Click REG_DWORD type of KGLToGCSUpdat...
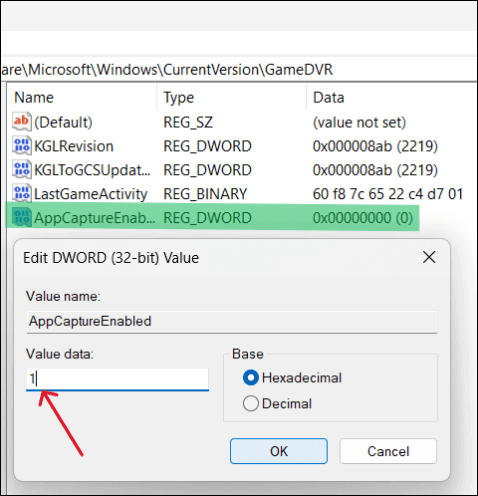The image size is (478, 496). point(207,170)
